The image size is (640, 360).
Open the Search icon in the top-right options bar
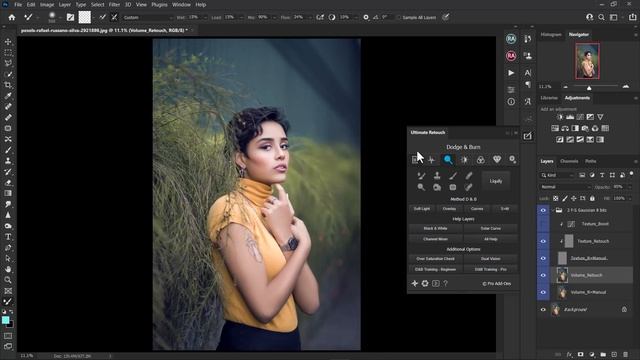[x=602, y=18]
